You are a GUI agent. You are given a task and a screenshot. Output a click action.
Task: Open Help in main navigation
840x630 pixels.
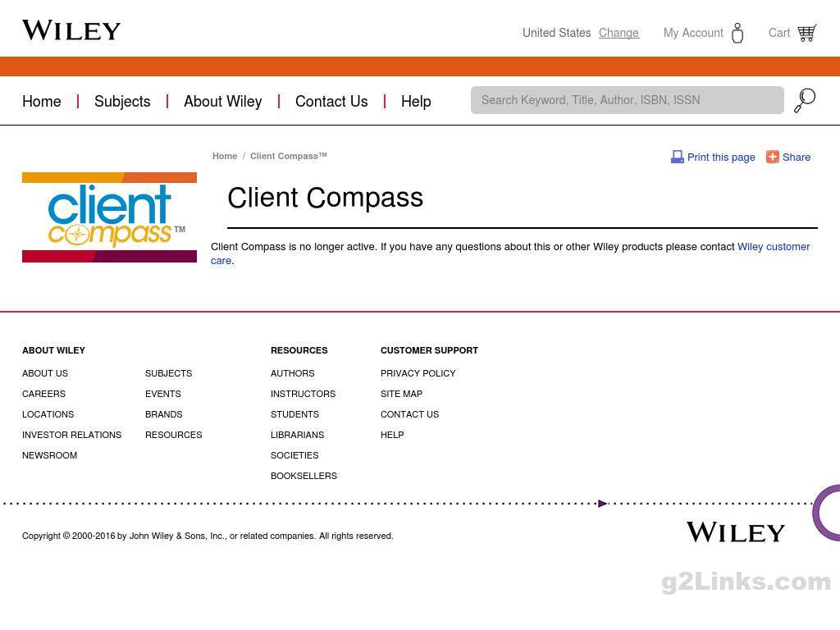416,101
